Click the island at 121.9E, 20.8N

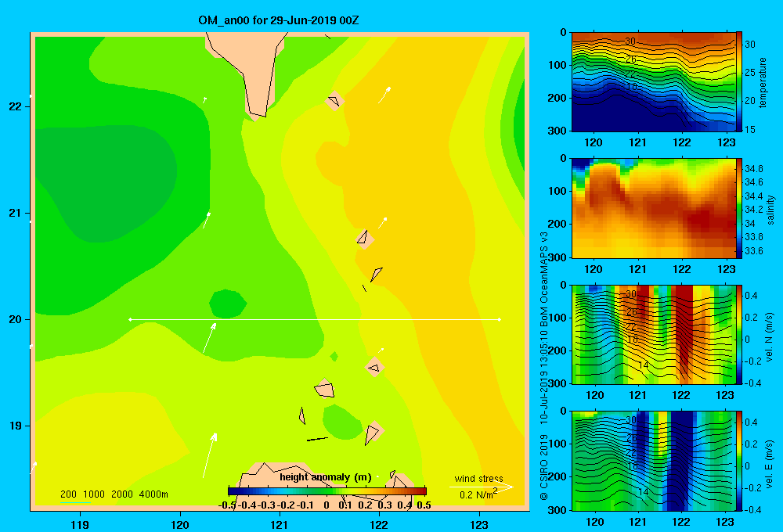point(365,239)
